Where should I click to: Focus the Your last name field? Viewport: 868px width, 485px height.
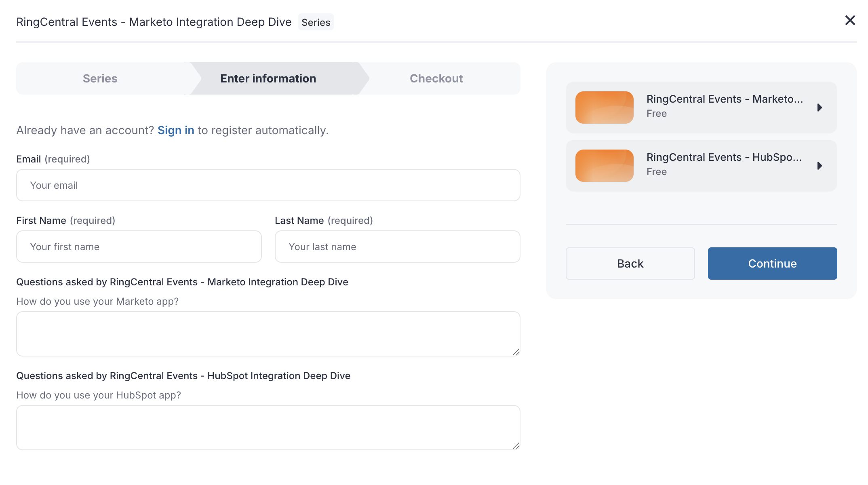(398, 247)
